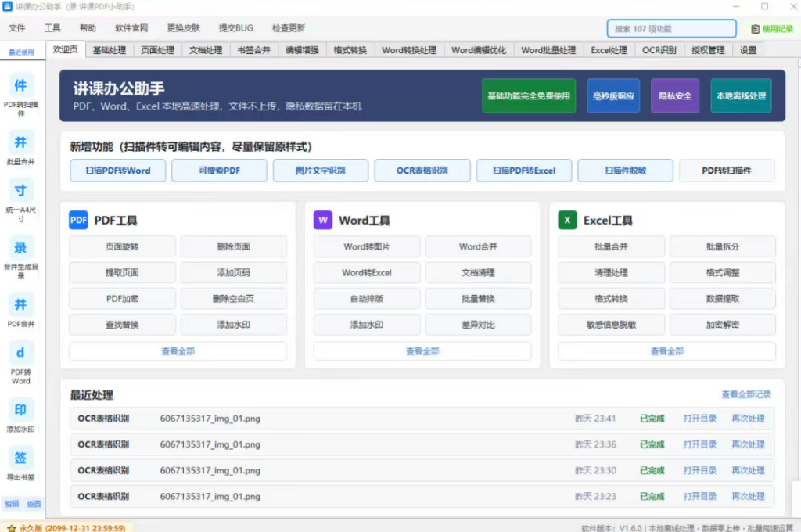Click the search 107 functions field
Image resolution: width=801 pixels, height=532 pixels.
(x=671, y=29)
